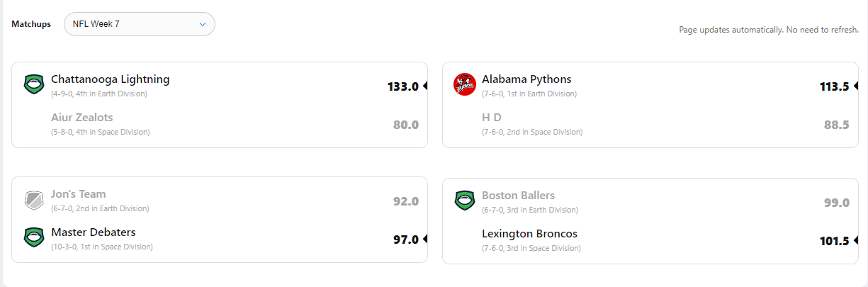This screenshot has width=868, height=287.
Task: Click Alabama Pythons red team logo
Action: click(464, 84)
